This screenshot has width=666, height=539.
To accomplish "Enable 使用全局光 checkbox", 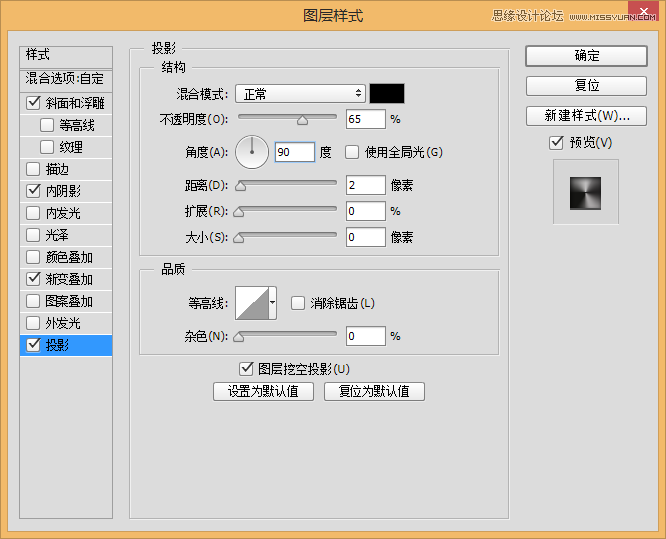I will [x=352, y=152].
